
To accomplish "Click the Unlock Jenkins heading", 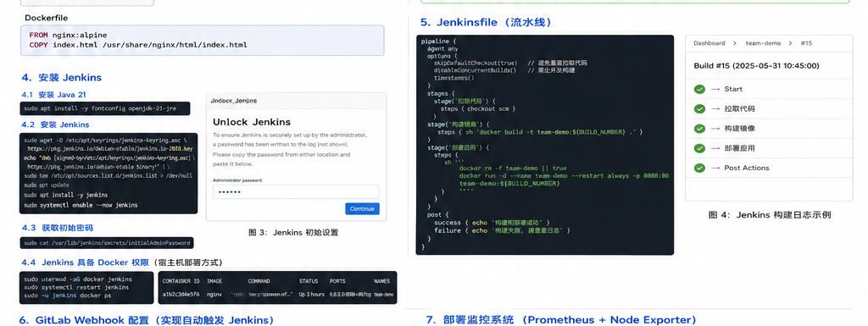I will point(251,122).
